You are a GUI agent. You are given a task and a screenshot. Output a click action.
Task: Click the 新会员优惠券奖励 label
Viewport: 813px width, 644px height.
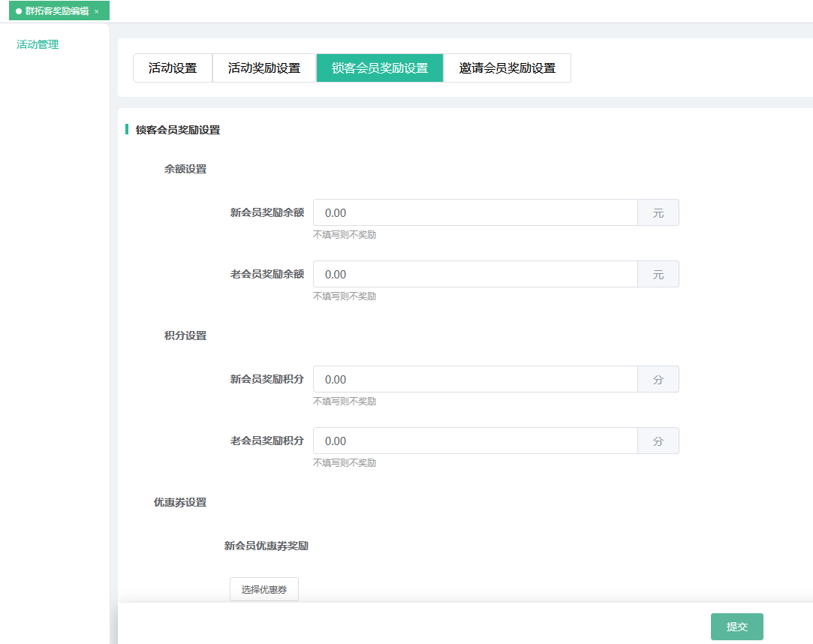click(266, 546)
